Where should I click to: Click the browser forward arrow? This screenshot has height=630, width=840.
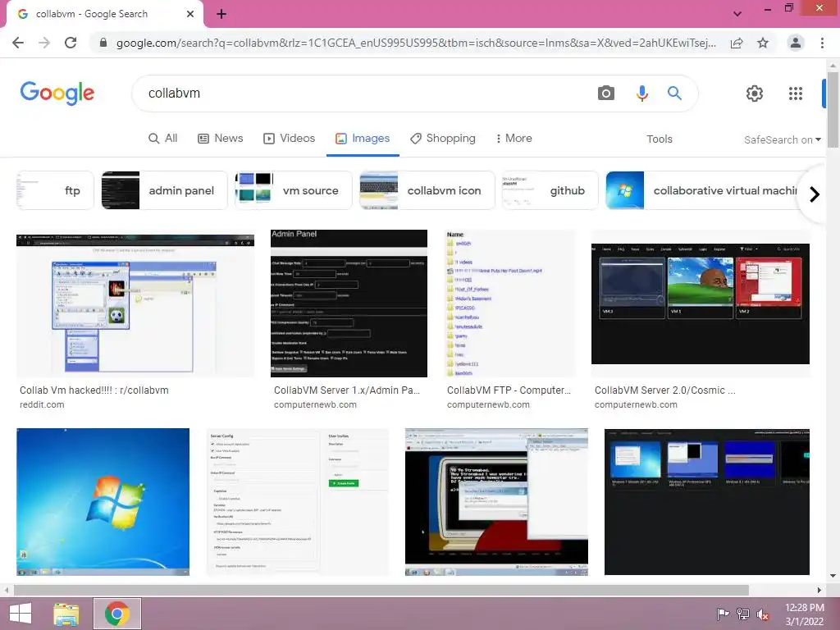coord(44,43)
